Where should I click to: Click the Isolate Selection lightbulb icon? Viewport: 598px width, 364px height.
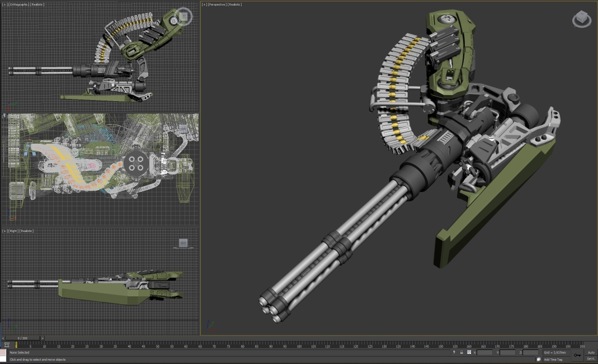click(x=454, y=352)
